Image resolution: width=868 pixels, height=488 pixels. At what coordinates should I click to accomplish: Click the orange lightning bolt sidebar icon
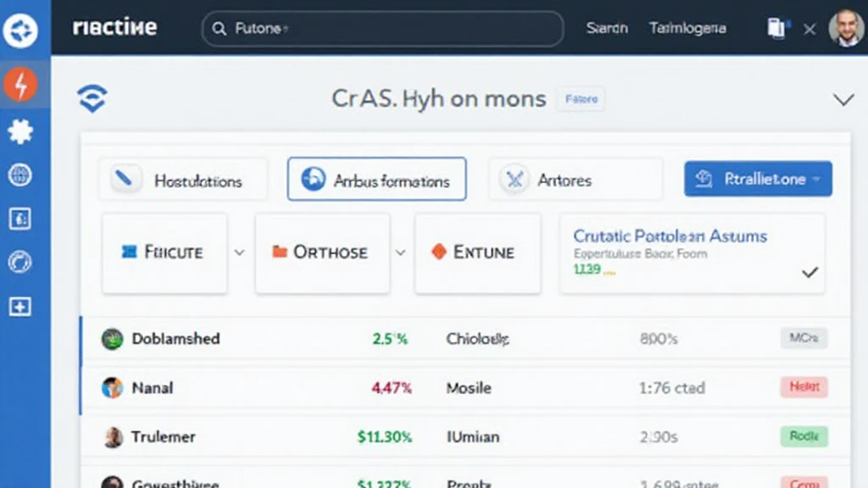[19, 85]
